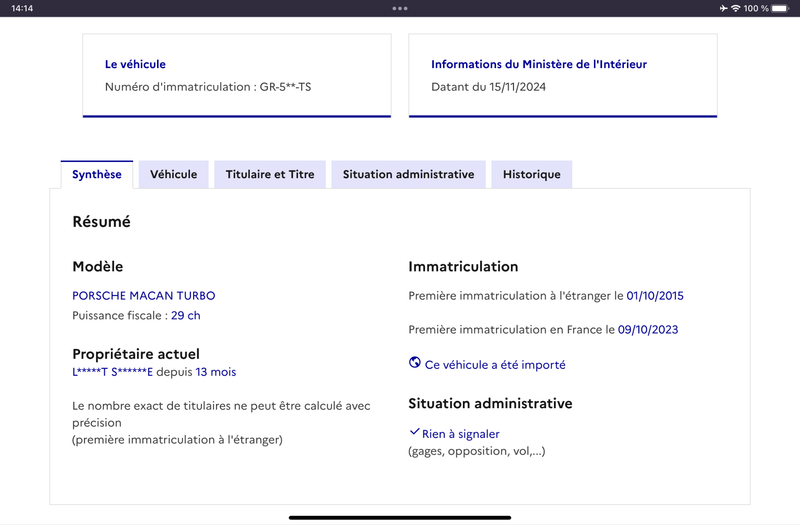Click the 13 mois ownership duration
The height and width of the screenshot is (525, 800).
pyautogui.click(x=216, y=372)
